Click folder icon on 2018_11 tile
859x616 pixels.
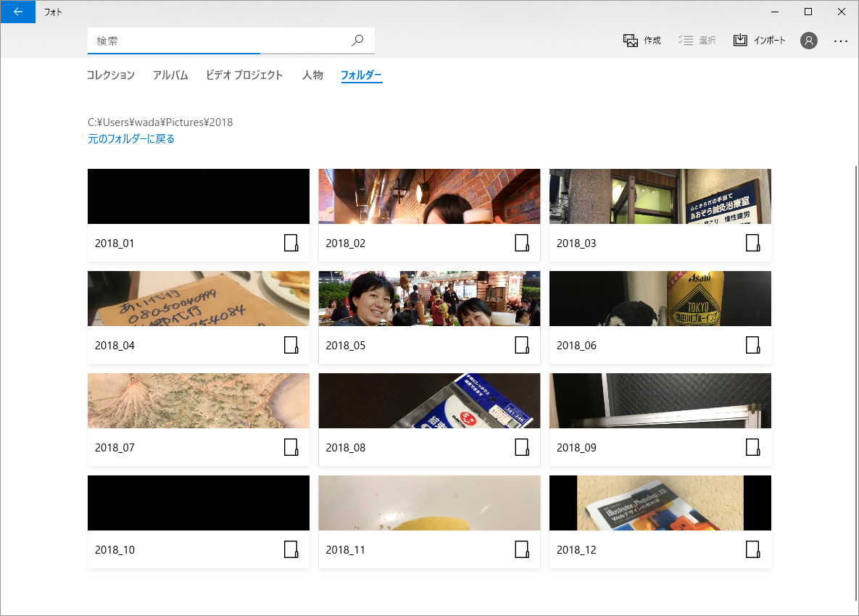coord(522,549)
